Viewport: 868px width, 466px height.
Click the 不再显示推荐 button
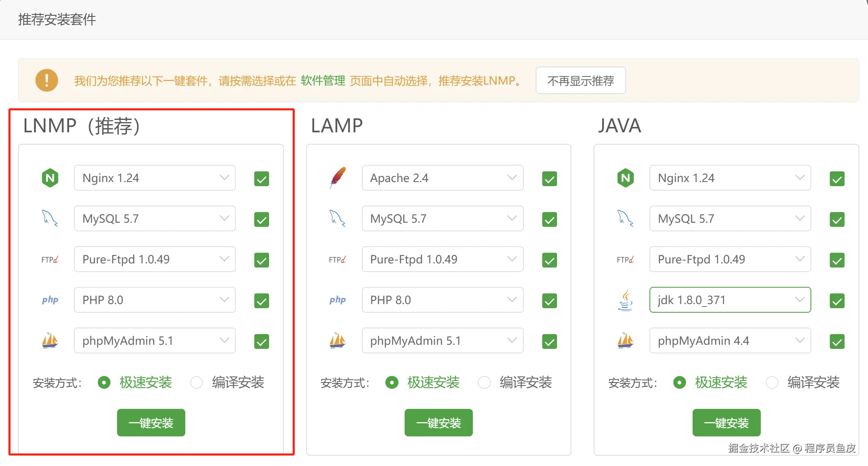coord(580,81)
